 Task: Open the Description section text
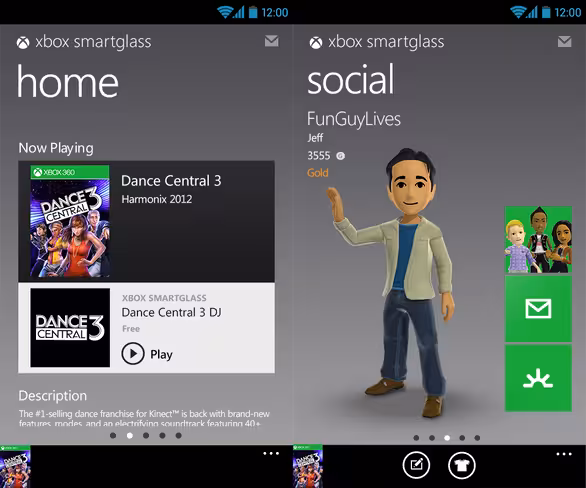[144, 418]
